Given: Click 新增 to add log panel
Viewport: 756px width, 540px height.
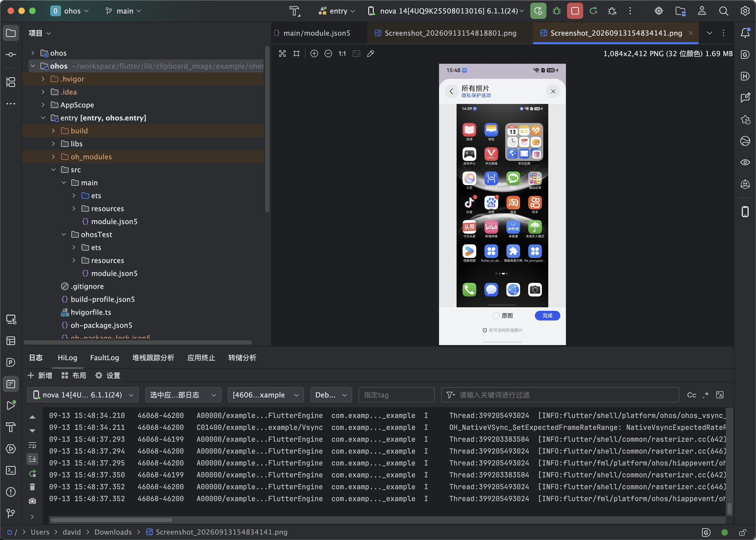Looking at the screenshot, I should tap(40, 375).
